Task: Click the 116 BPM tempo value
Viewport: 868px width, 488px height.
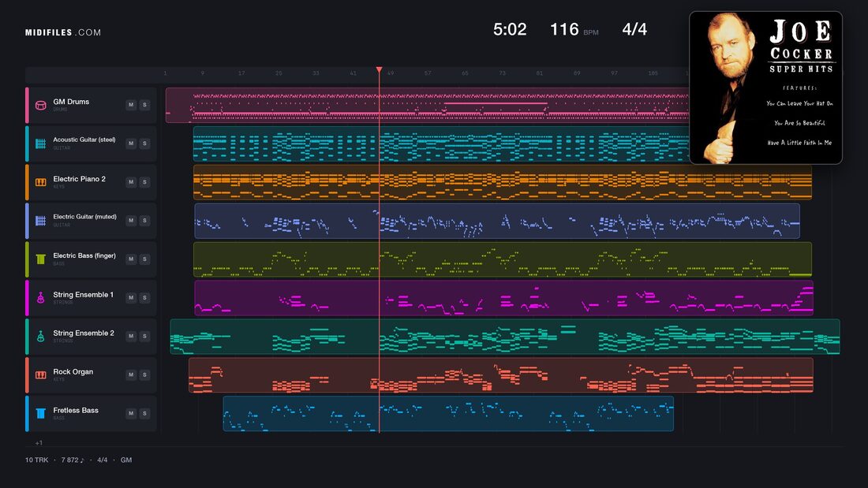Action: [x=564, y=29]
